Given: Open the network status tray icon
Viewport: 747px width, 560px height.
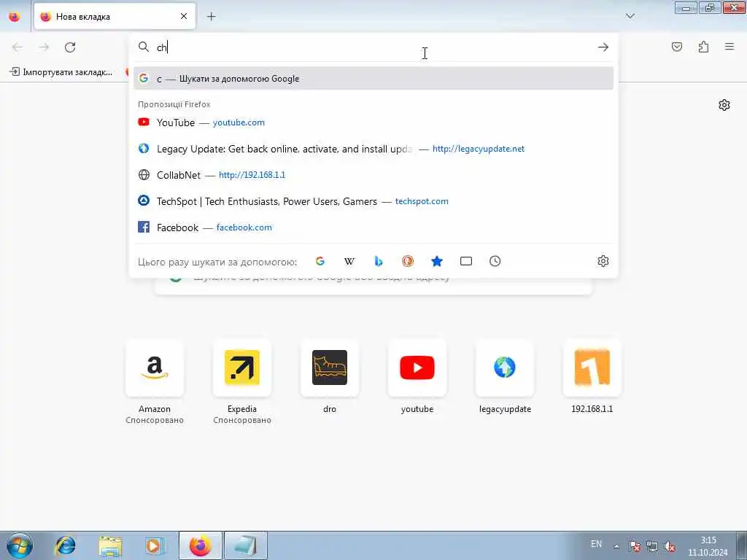Looking at the screenshot, I should tap(651, 546).
